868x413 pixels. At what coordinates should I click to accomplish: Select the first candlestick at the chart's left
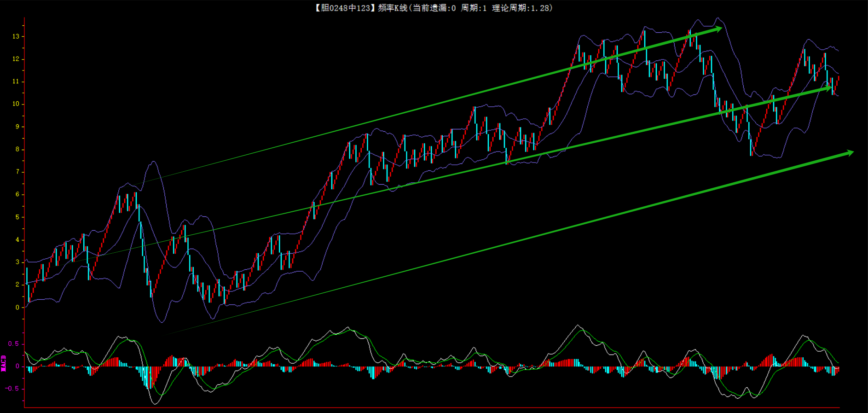click(x=27, y=276)
